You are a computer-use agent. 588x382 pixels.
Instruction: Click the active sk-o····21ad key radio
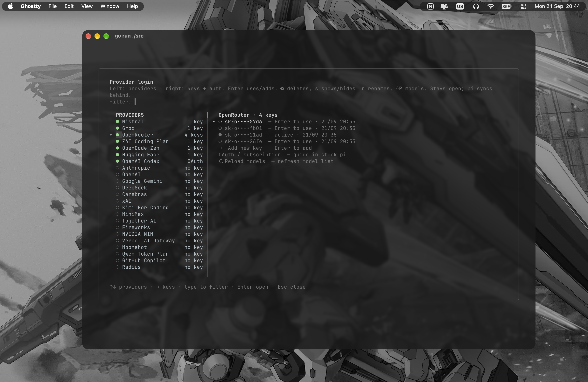(x=220, y=135)
